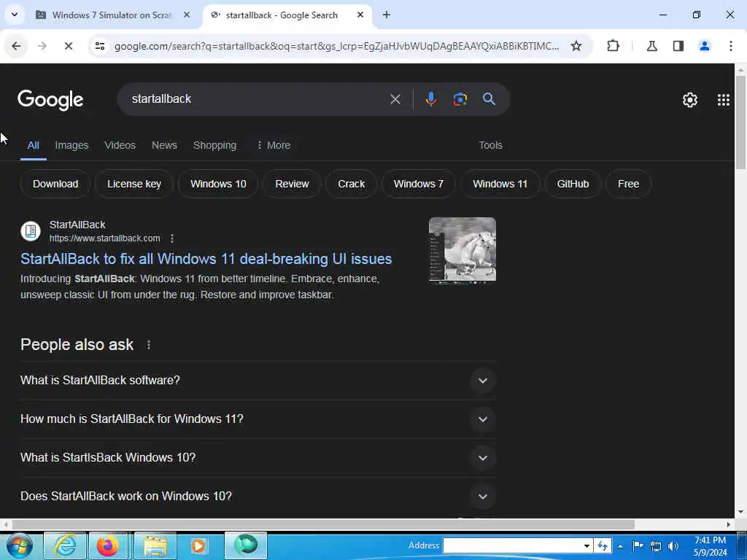
Task: Switch to News results tab
Action: tap(164, 145)
